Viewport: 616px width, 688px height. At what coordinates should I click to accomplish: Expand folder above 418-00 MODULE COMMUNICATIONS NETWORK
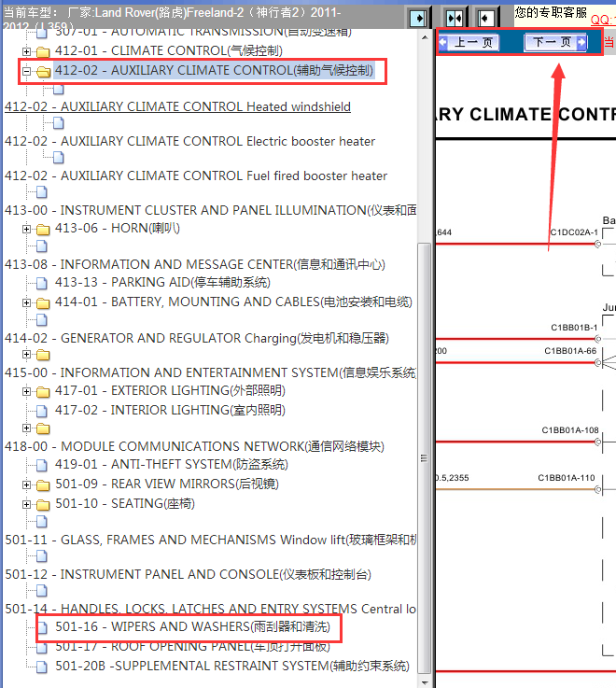pyautogui.click(x=27, y=428)
